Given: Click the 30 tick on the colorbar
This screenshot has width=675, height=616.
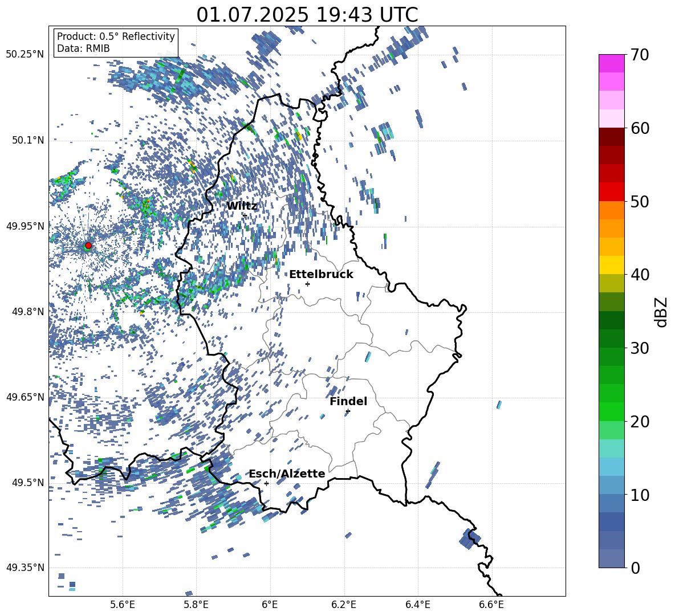Looking at the screenshot, I should (640, 348).
